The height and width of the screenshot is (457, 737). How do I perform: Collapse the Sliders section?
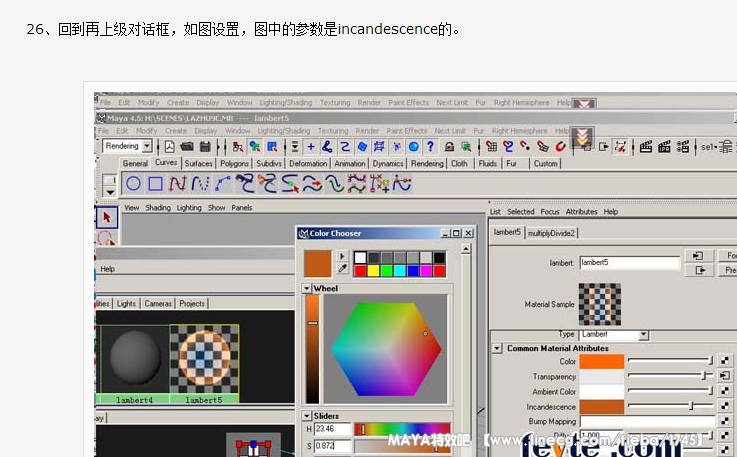pyautogui.click(x=308, y=416)
